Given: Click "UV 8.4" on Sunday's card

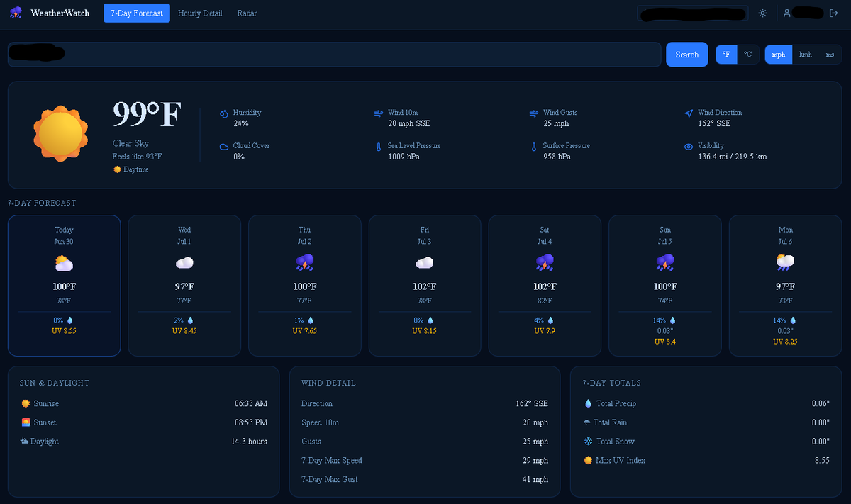Looking at the screenshot, I should pos(665,342).
